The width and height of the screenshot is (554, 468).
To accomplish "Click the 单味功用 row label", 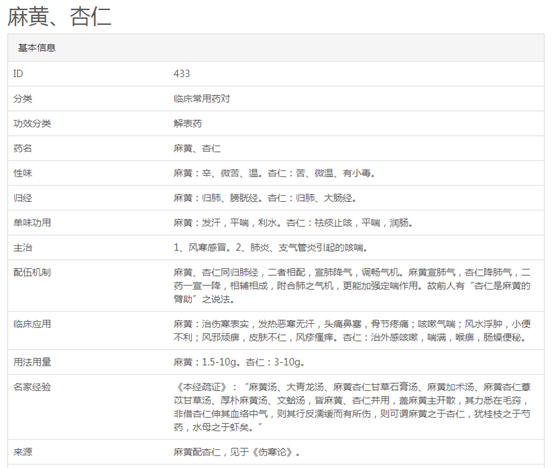I will pyautogui.click(x=32, y=223).
